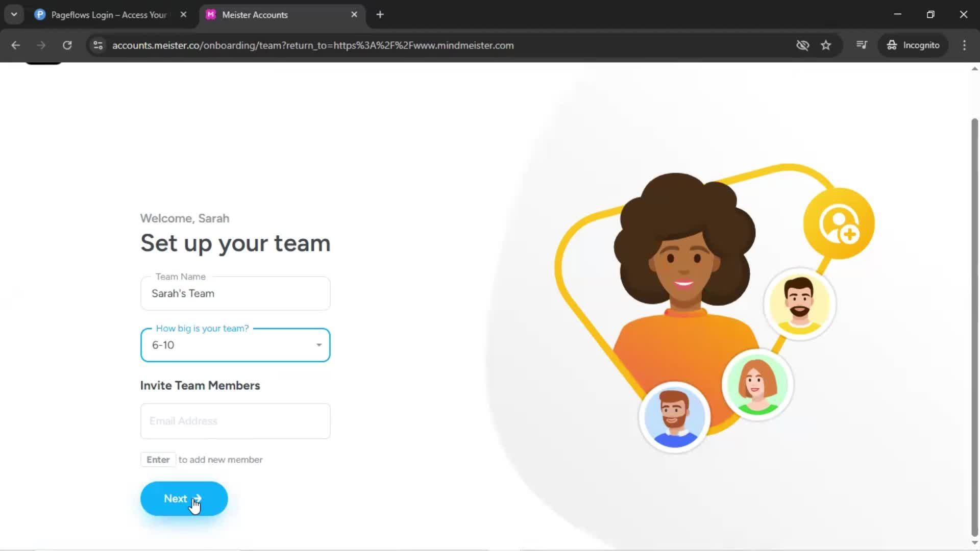This screenshot has width=980, height=551.
Task: Click the red-haired woman avatar
Action: point(757,385)
